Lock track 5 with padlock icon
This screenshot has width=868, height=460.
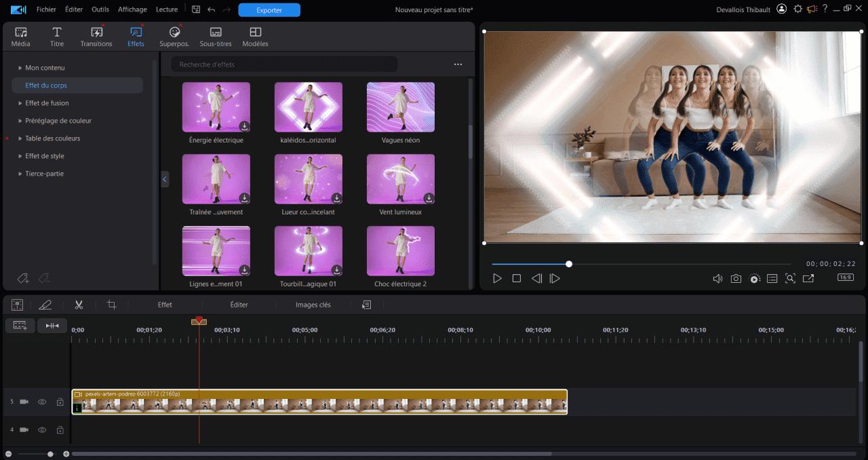[60, 402]
